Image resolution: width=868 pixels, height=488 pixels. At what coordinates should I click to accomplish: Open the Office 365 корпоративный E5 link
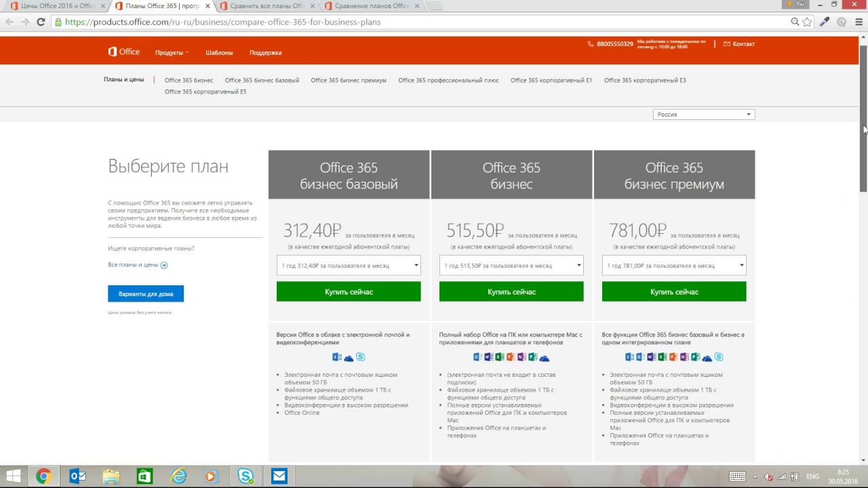(x=205, y=92)
